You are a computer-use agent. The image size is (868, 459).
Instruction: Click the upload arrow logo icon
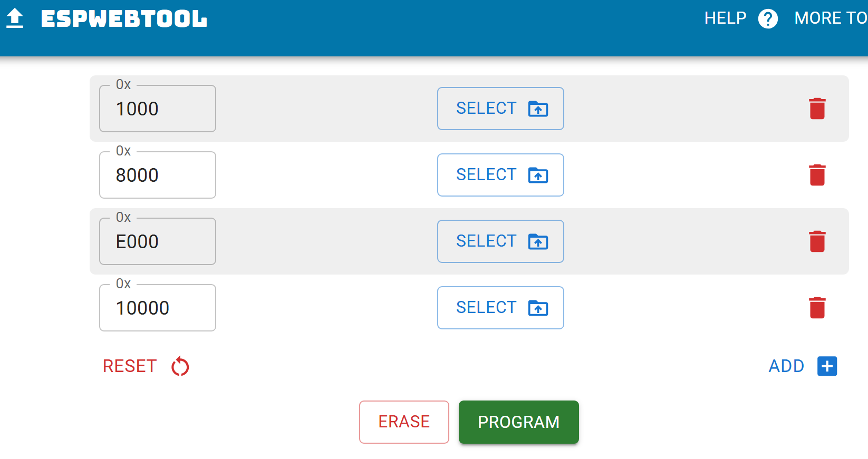(15, 18)
